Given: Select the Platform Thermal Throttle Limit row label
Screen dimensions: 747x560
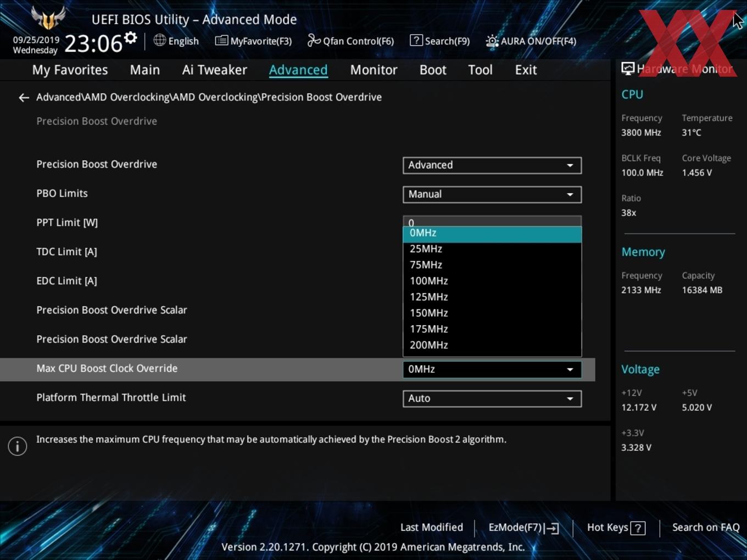Looking at the screenshot, I should pyautogui.click(x=111, y=397).
